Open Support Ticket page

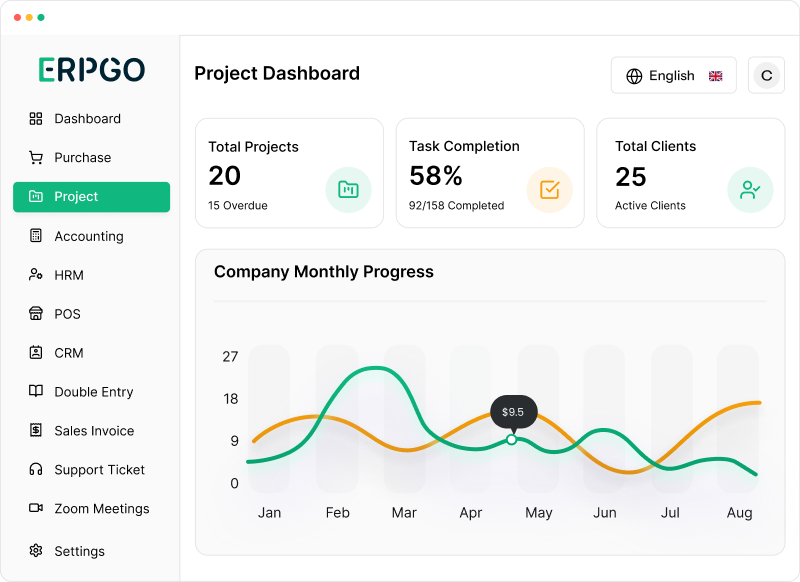coord(91,470)
